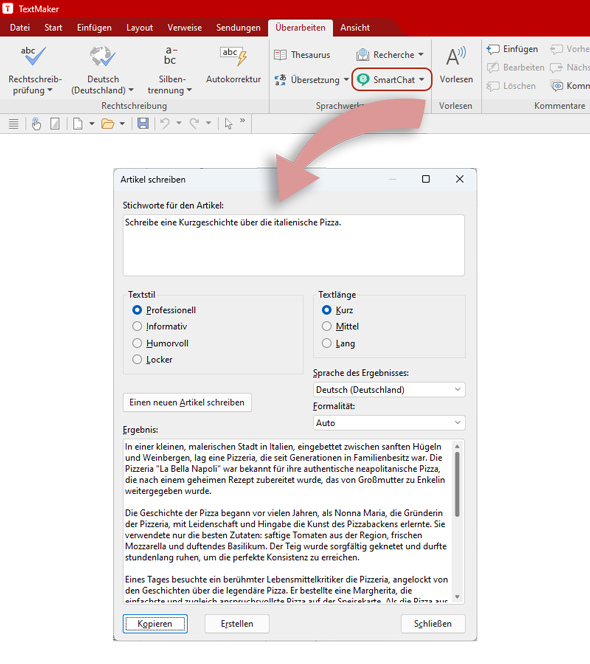Viewport: 590px width, 664px height.
Task: Click the Stichworte für den Artikel text field
Action: 294,245
